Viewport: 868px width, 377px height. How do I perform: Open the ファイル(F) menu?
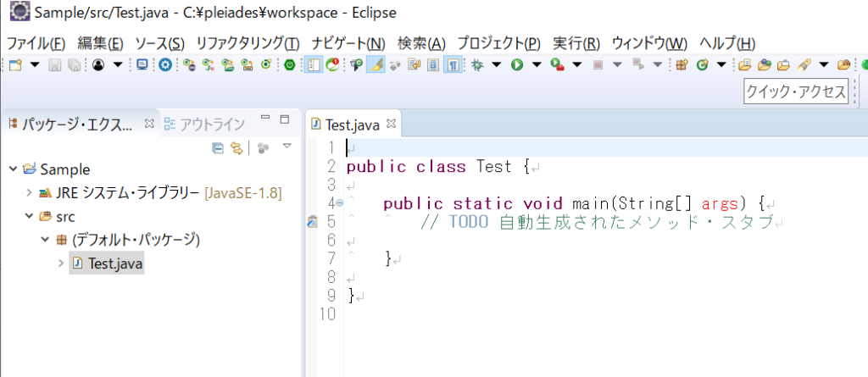(36, 43)
